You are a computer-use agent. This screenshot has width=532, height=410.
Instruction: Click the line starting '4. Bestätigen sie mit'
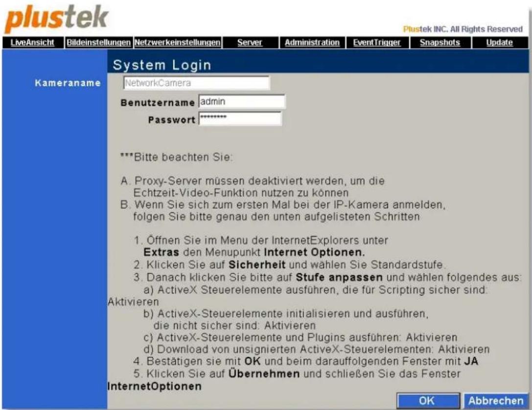[x=306, y=361]
